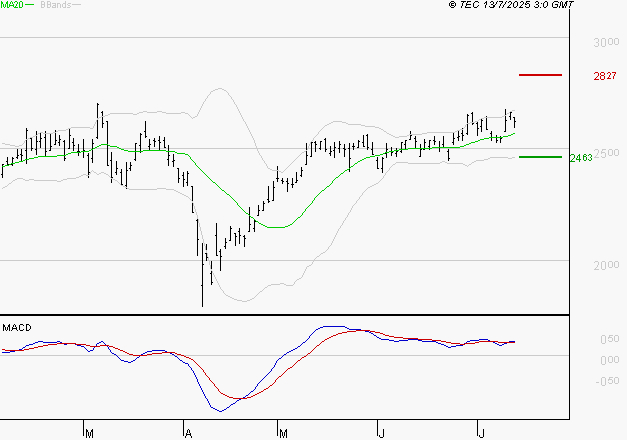Click the red resistance level line
Image resolution: width=627 pixels, height=440 pixels.
540,75
